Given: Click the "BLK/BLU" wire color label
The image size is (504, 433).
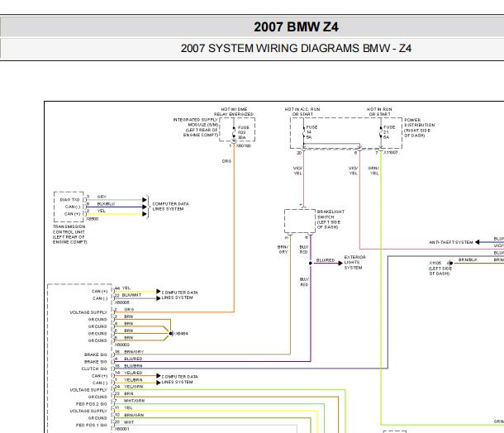Looking at the screenshot, I should click(106, 204).
